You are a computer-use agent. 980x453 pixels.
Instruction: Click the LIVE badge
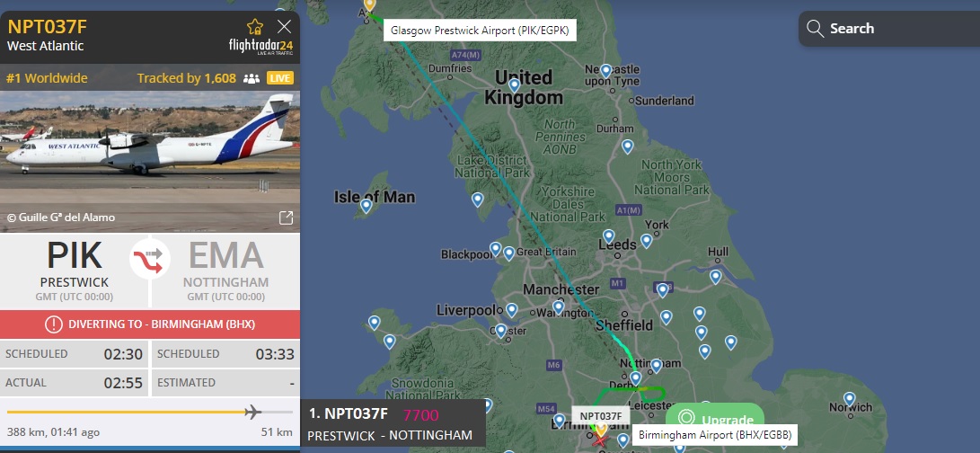point(280,78)
